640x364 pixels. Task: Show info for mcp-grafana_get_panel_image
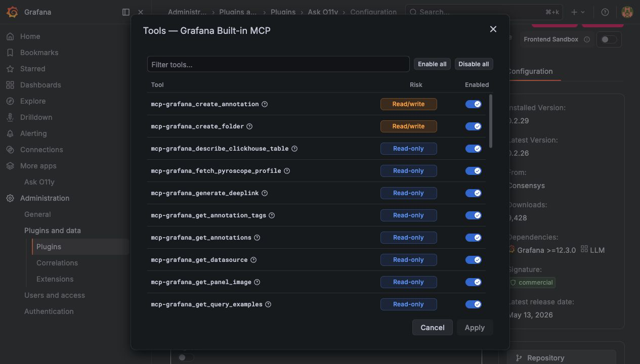(257, 282)
